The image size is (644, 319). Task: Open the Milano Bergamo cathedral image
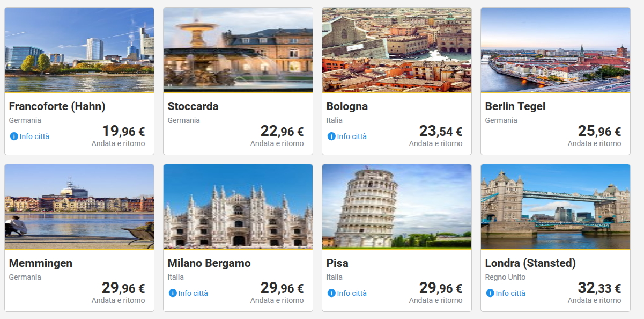238,207
